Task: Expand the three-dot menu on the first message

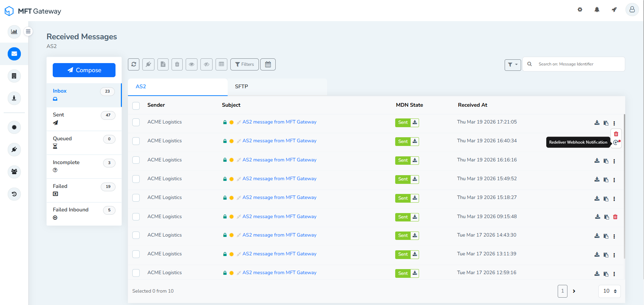Action: click(614, 123)
